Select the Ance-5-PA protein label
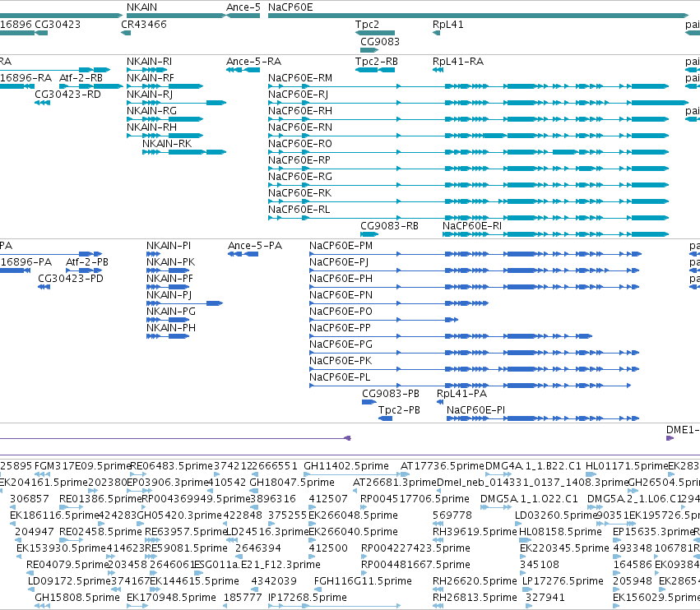The height and width of the screenshot is (610, 700). click(255, 246)
